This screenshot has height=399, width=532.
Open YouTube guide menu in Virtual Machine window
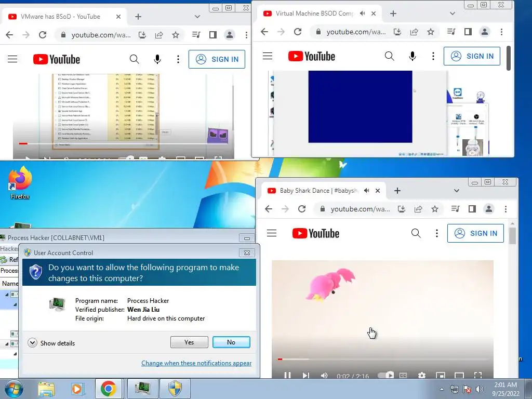pyautogui.click(x=268, y=56)
